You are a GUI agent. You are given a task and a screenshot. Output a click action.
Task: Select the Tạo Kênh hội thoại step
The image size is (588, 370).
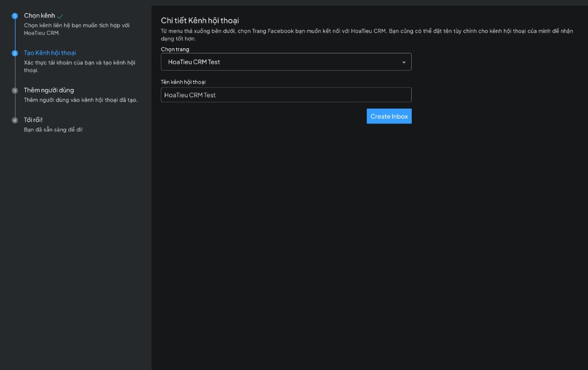click(x=49, y=53)
